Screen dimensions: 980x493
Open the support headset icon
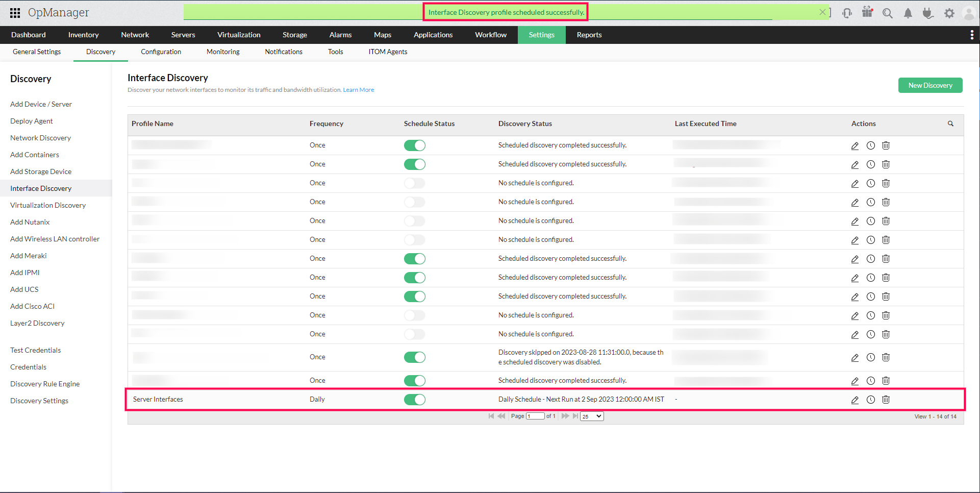[x=847, y=13]
